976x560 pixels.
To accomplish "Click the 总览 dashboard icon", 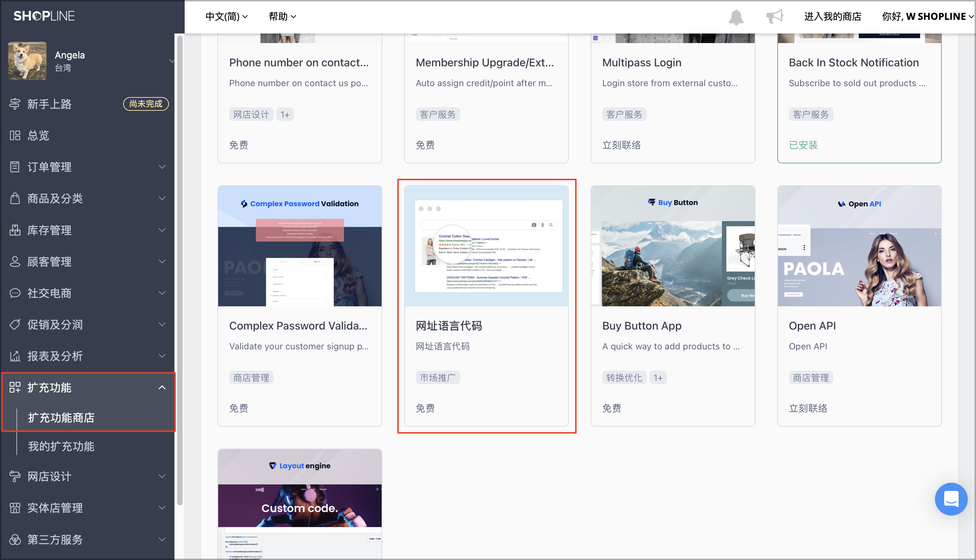I will coord(15,135).
